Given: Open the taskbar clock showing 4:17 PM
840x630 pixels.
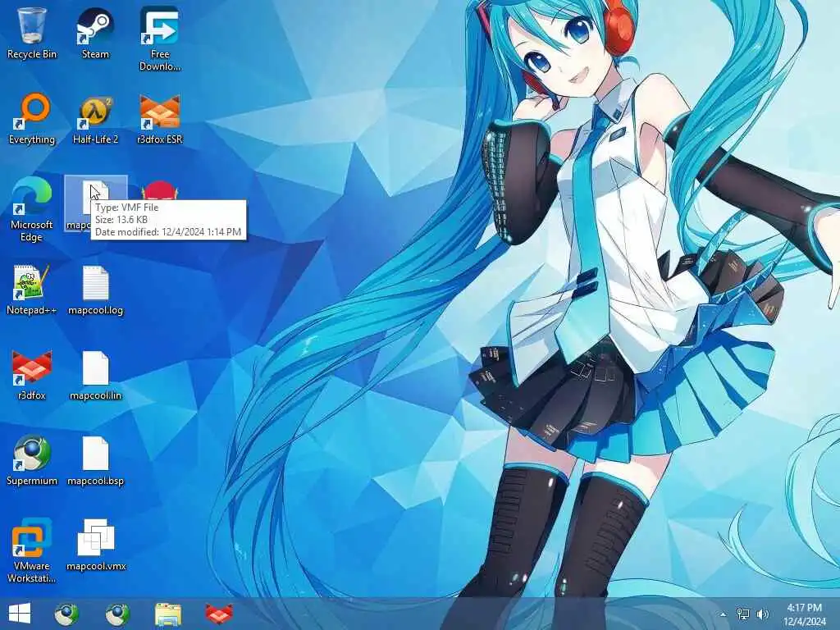Looking at the screenshot, I should 804,614.
